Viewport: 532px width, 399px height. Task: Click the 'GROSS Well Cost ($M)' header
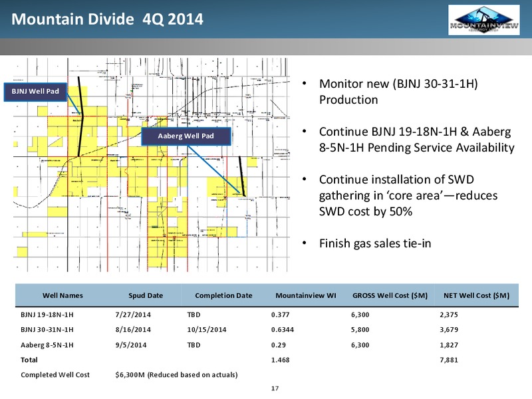pos(390,295)
